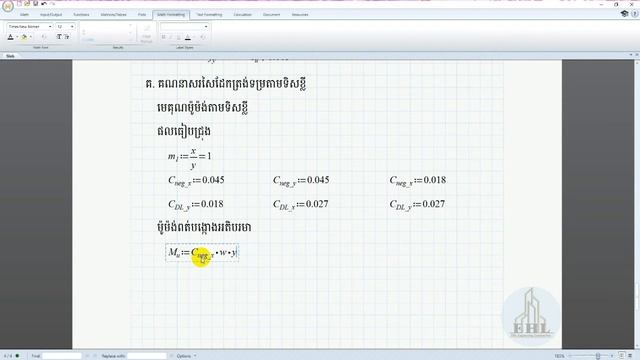Open the Document ribbon tab
The width and height of the screenshot is (640, 360).
(271, 15)
